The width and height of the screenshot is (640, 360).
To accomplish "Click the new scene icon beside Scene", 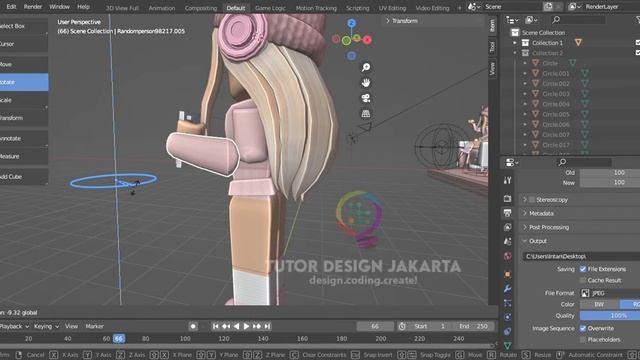I will pos(548,7).
